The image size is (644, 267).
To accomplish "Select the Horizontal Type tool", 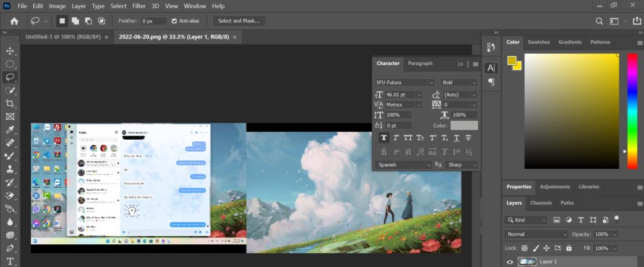I will coord(10,261).
